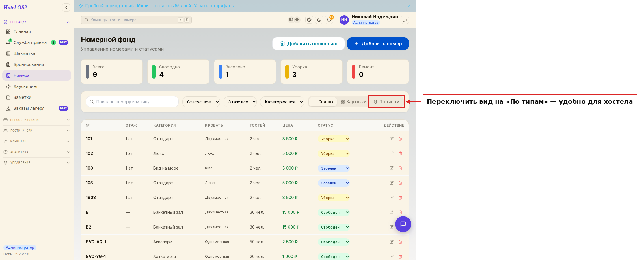644x260 pixels.
Task: Click the Уборка stat card
Action: pyautogui.click(x=311, y=72)
